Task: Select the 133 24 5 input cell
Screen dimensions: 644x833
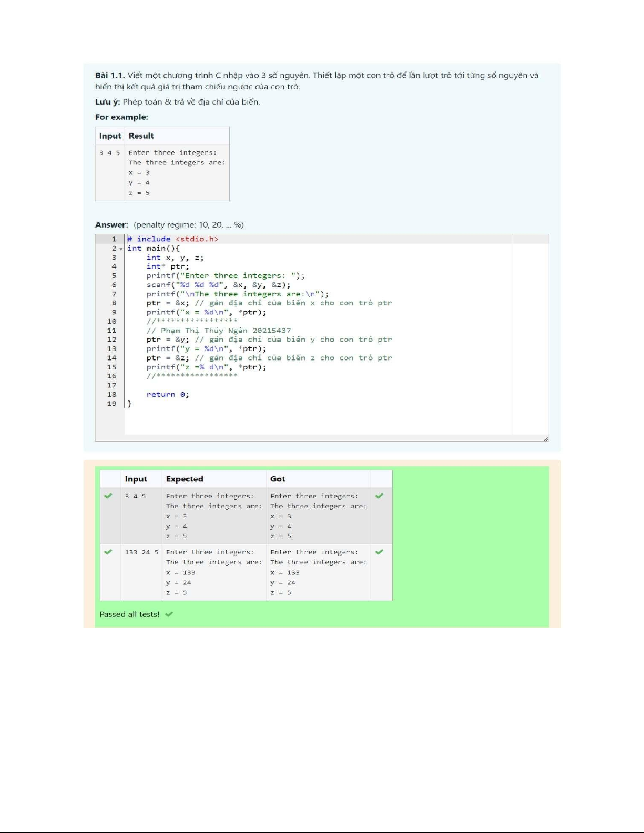Action: pos(141,552)
